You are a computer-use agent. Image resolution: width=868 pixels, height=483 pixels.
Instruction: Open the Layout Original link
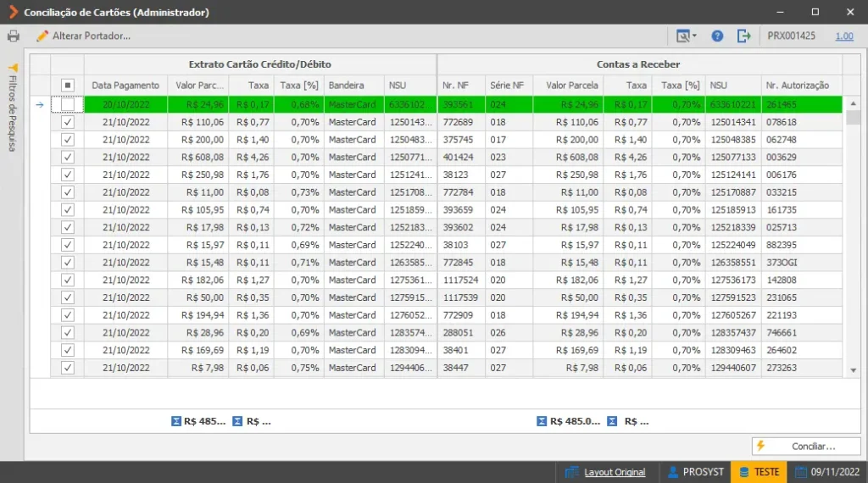click(x=615, y=472)
